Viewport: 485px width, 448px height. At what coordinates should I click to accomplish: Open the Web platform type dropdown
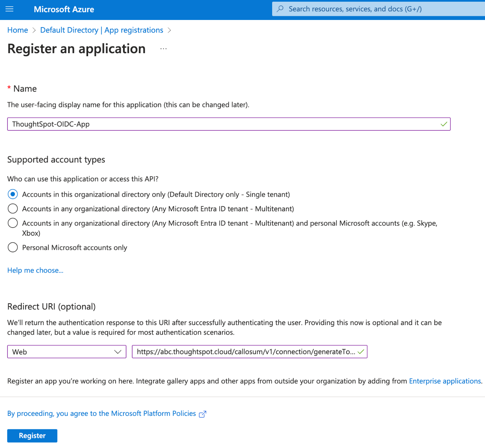[x=67, y=352]
